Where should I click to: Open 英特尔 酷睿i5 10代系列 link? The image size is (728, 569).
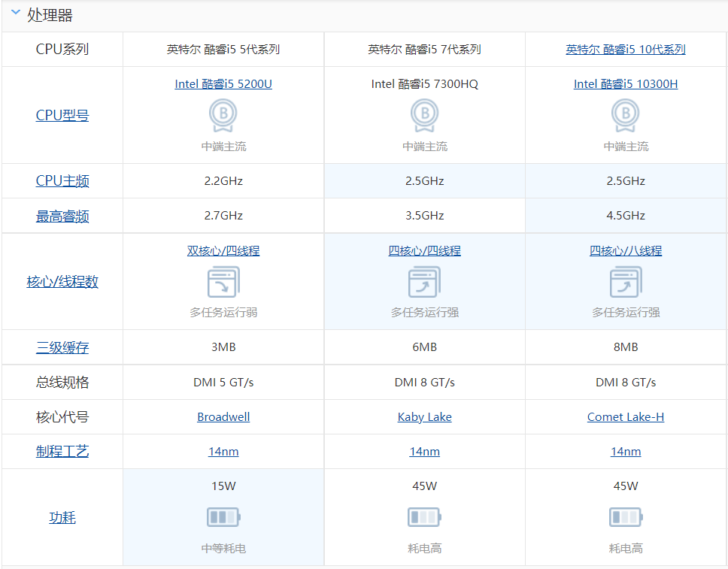point(626,49)
